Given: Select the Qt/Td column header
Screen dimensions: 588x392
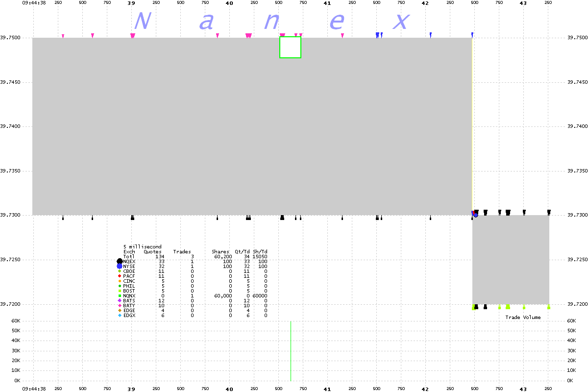Looking at the screenshot, I should click(243, 252).
